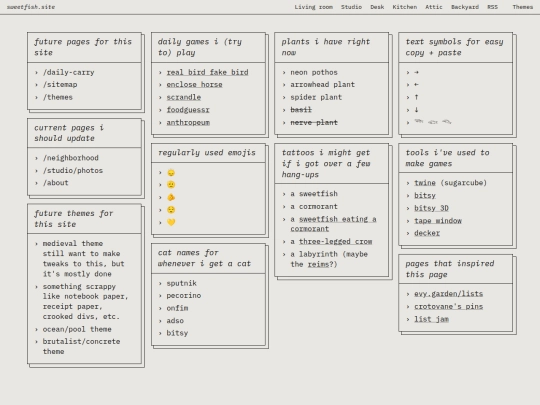
Task: Click the cat name bitsy
Action: point(177,333)
